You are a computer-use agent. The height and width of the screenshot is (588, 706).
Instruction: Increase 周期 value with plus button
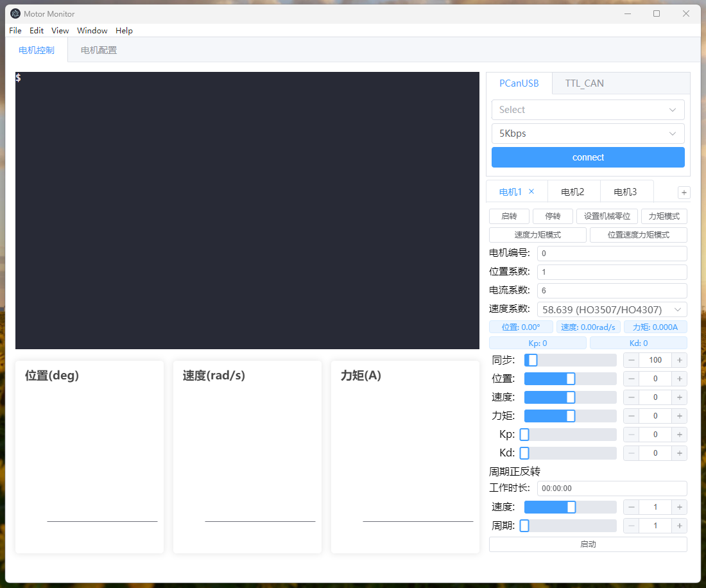click(x=679, y=526)
